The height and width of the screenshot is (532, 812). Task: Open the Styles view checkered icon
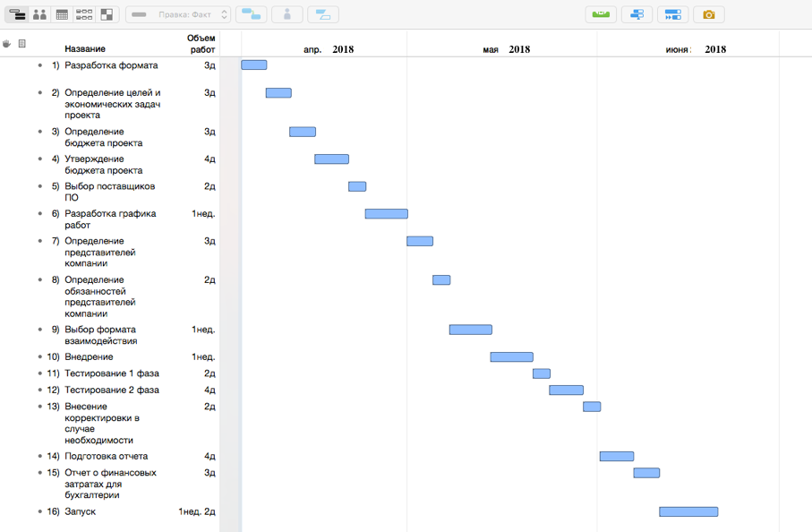pyautogui.click(x=107, y=14)
